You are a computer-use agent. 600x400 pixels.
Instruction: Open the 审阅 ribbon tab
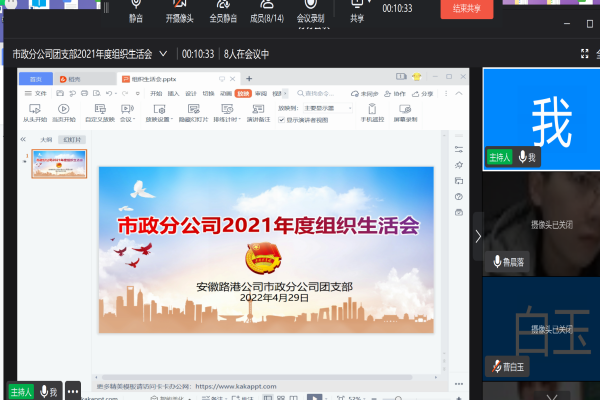coord(261,93)
